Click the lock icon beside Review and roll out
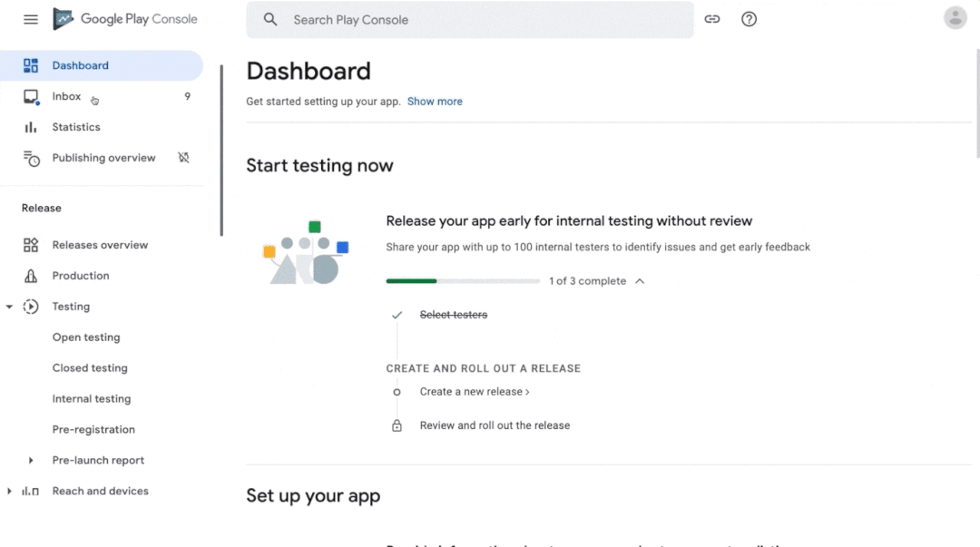The width and height of the screenshot is (980, 547). [x=397, y=425]
